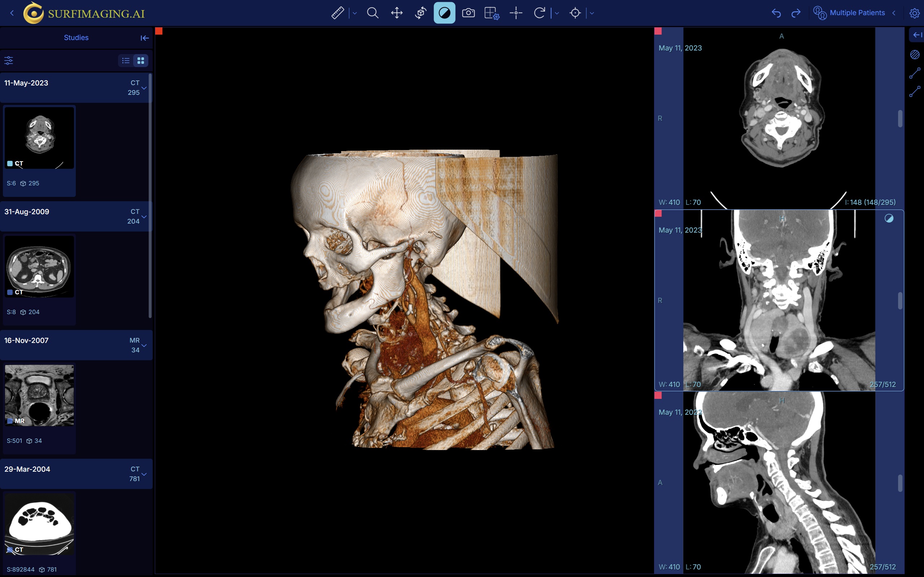The height and width of the screenshot is (577, 924).
Task: Expand the 16-Nov-2007 MR study chevron
Action: tap(144, 345)
